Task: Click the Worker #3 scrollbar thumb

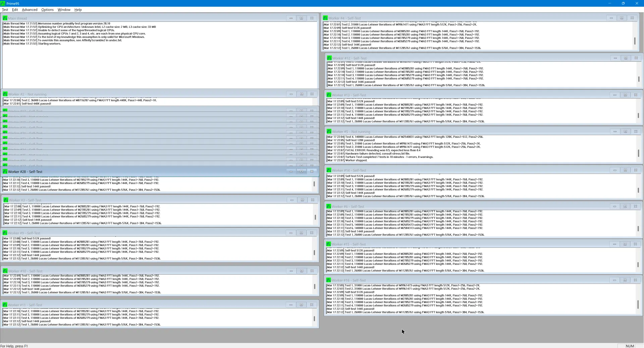Action: tap(315, 217)
